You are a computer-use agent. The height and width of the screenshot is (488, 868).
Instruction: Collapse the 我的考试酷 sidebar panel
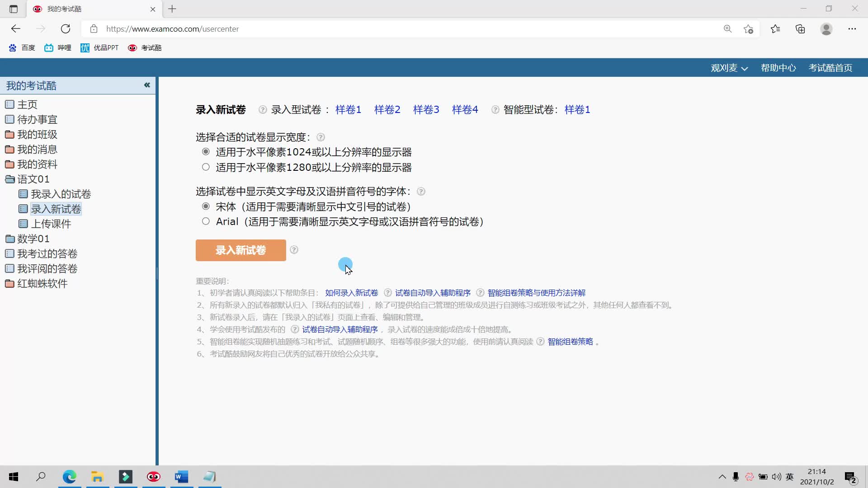click(x=147, y=85)
